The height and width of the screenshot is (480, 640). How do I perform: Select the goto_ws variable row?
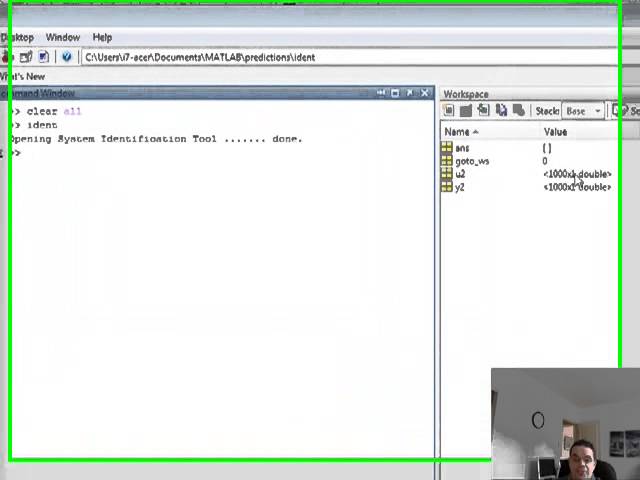(x=529, y=161)
